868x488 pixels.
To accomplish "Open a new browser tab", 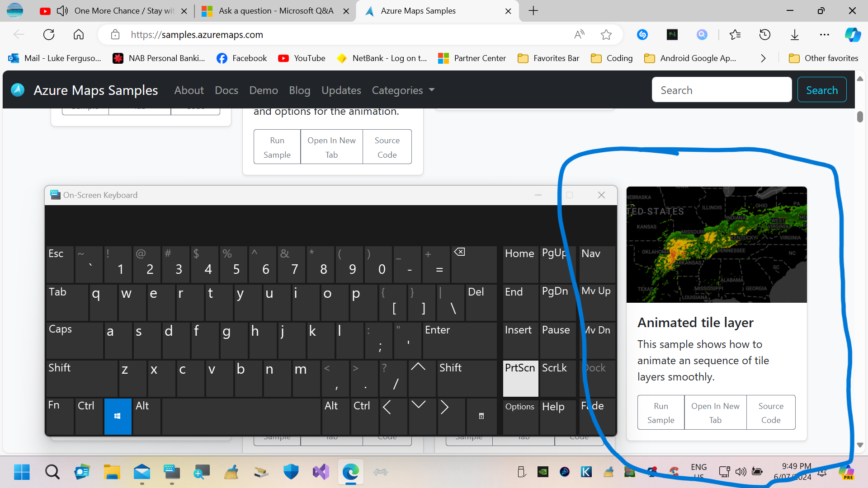I will pyautogui.click(x=533, y=11).
